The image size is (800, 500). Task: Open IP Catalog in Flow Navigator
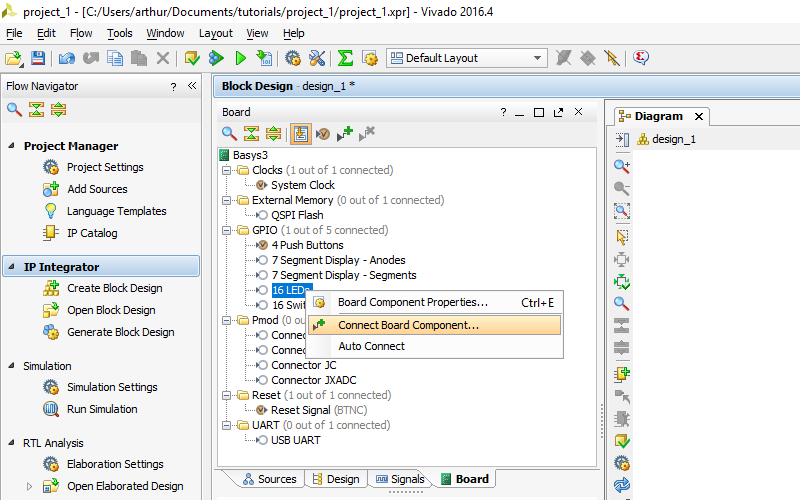tap(92, 233)
